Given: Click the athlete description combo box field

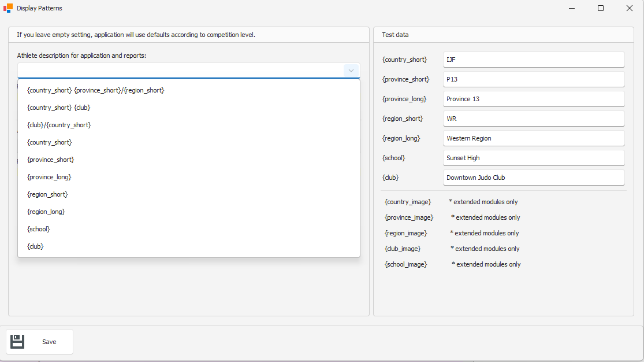Looking at the screenshot, I should point(180,71).
